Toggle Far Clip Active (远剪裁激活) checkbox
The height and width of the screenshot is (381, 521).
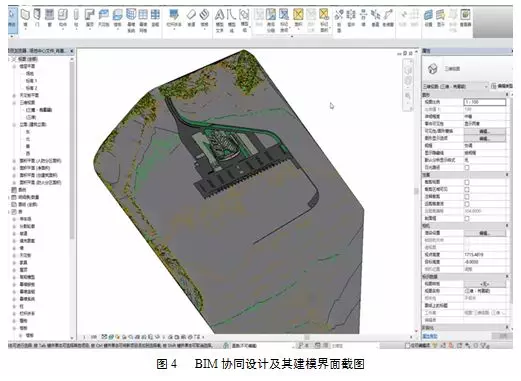point(467,204)
